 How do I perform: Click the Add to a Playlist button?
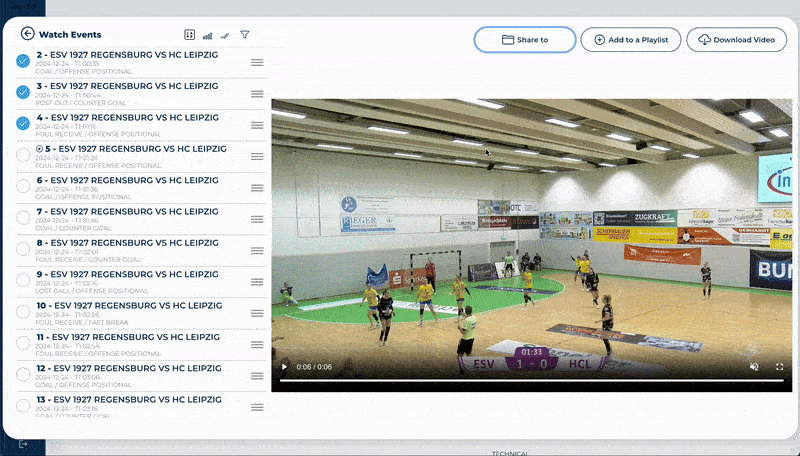(631, 40)
